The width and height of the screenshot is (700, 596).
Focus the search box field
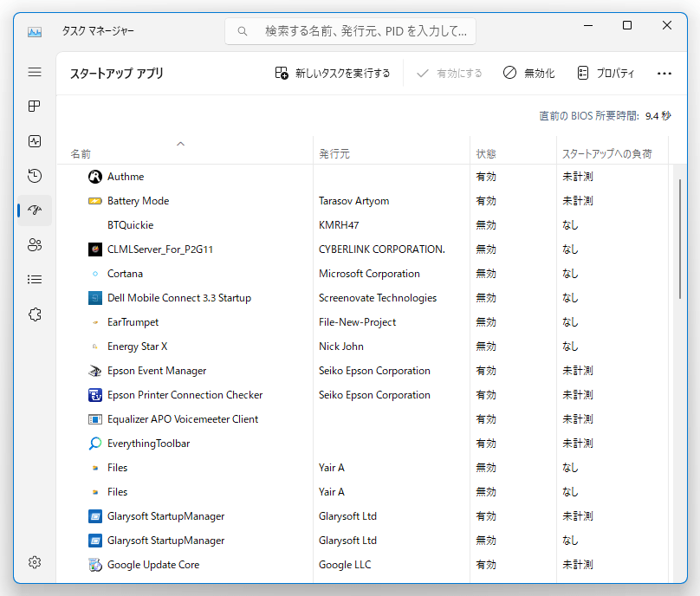351,31
